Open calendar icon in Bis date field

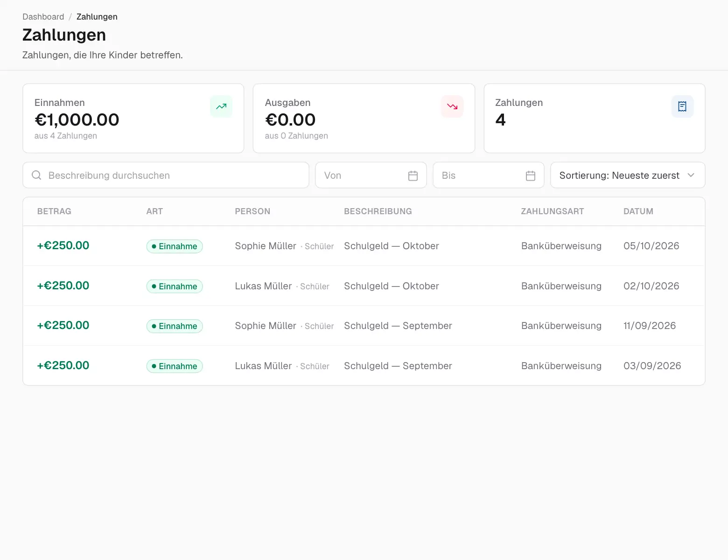(x=531, y=175)
